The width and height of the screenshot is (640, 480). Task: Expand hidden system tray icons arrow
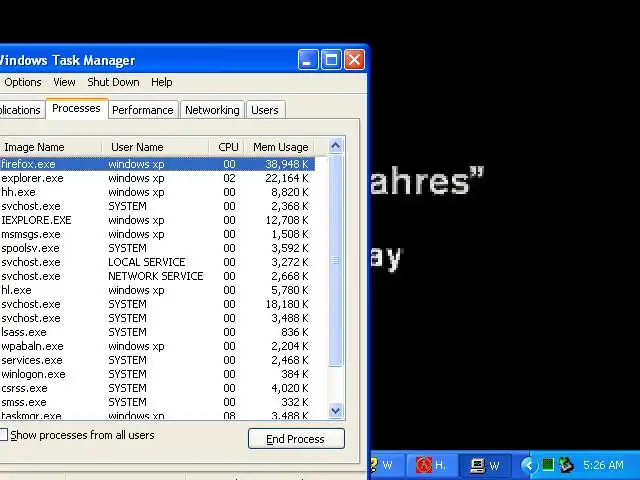point(529,465)
